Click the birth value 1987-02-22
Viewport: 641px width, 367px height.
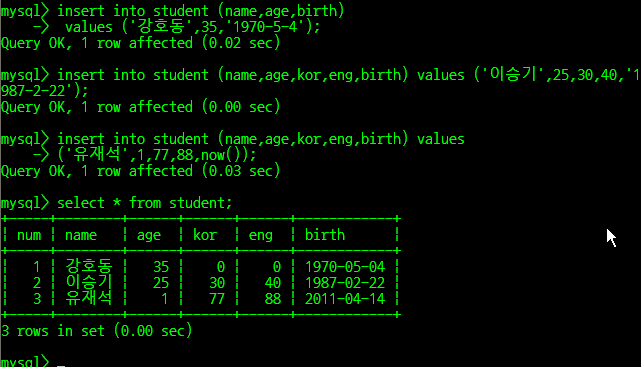345,283
